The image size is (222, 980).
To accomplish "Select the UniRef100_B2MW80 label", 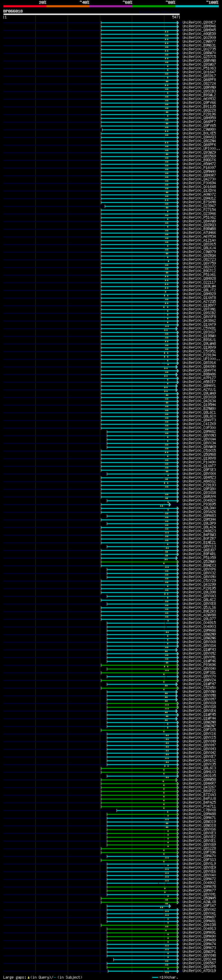I will click(199, 409).
